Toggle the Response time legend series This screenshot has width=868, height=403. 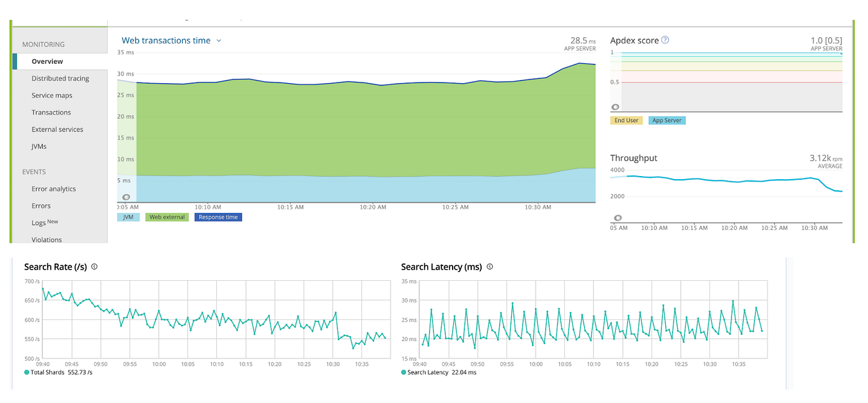(x=218, y=217)
